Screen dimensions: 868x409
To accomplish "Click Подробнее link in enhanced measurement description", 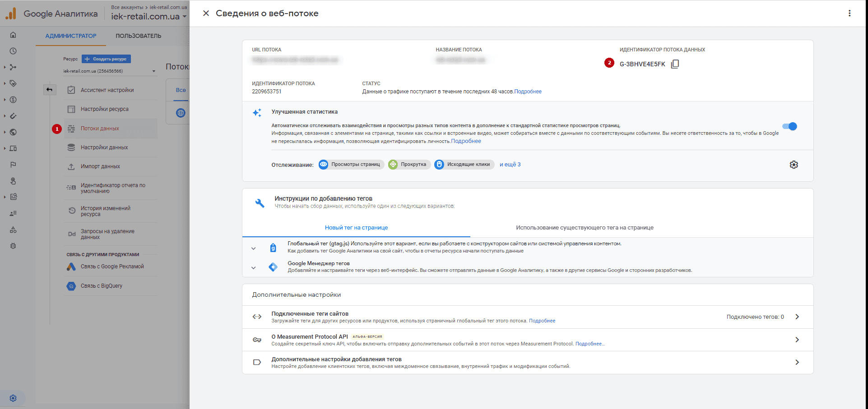I will 466,141.
